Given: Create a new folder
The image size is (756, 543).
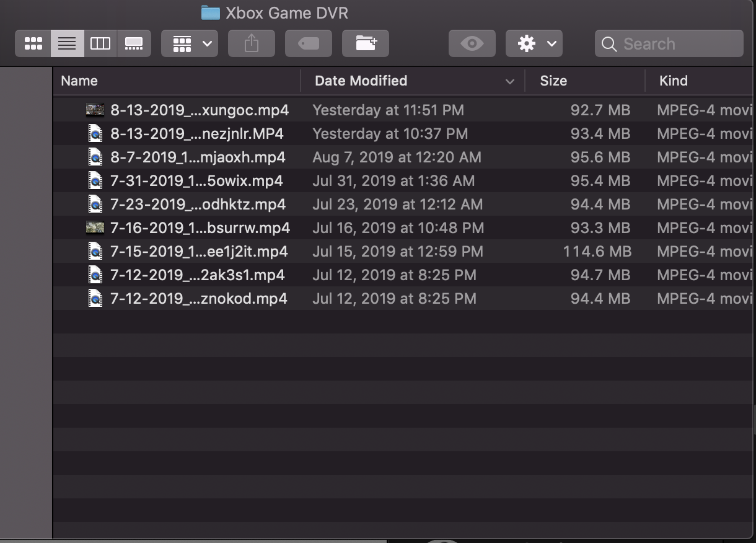Looking at the screenshot, I should tap(365, 43).
